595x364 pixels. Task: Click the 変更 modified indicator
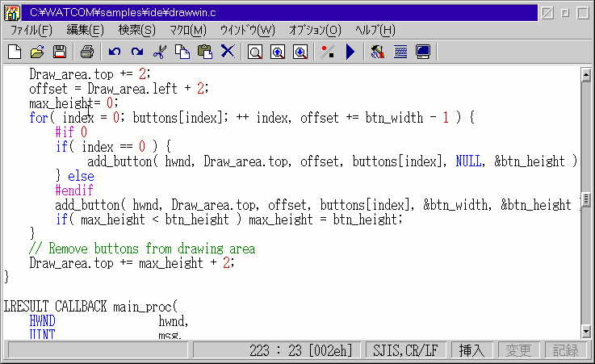[x=518, y=350]
